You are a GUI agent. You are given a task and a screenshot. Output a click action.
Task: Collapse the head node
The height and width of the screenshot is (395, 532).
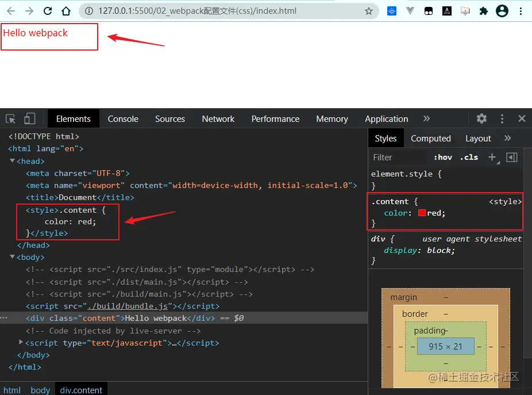(x=12, y=160)
